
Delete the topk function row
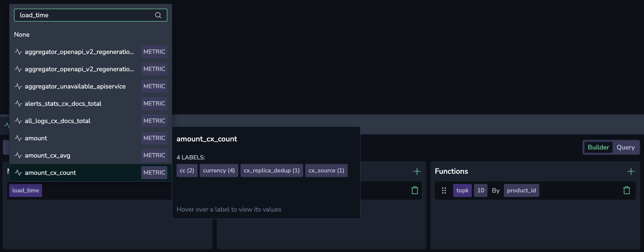point(626,190)
